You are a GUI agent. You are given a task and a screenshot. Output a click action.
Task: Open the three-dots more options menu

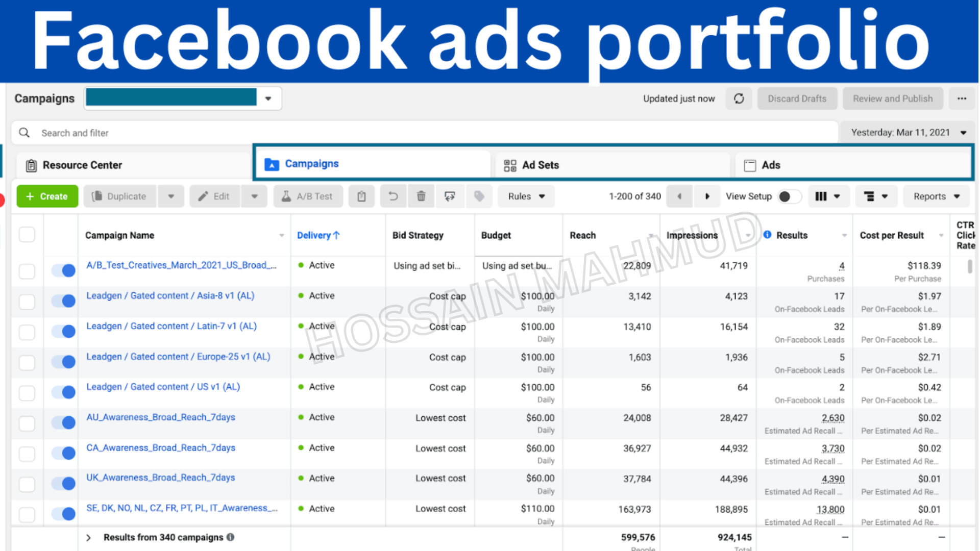pos(962,98)
